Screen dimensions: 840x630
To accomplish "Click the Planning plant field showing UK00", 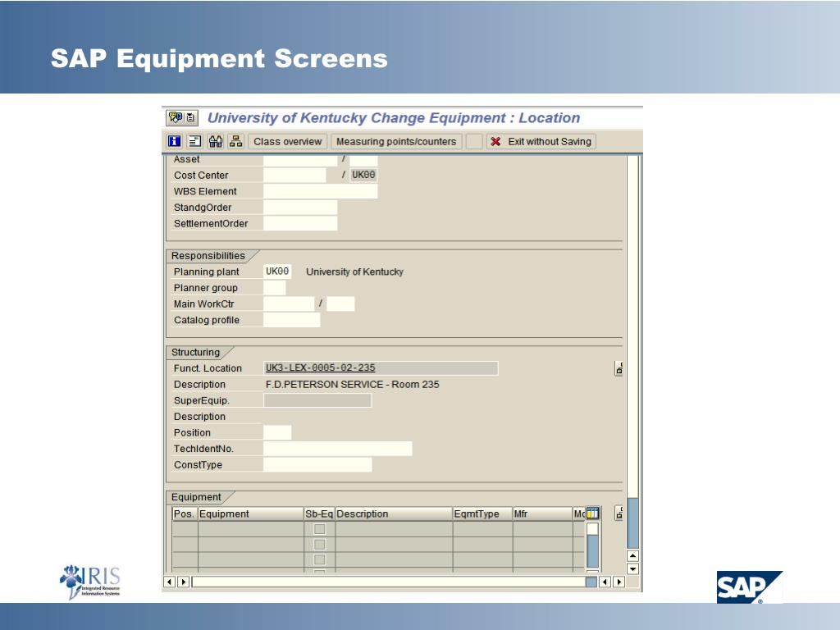I will click(x=277, y=272).
